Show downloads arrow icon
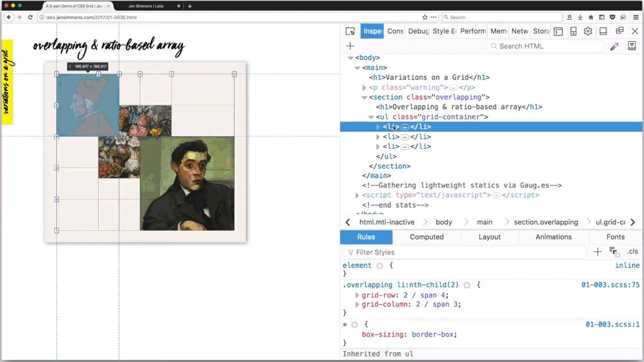Viewport: 644px width, 362px height. coord(580,17)
